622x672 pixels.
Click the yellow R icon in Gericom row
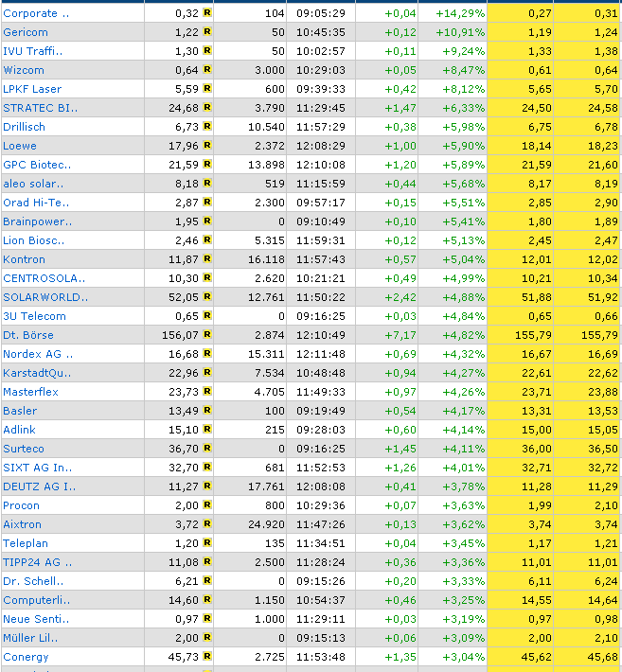click(x=207, y=32)
